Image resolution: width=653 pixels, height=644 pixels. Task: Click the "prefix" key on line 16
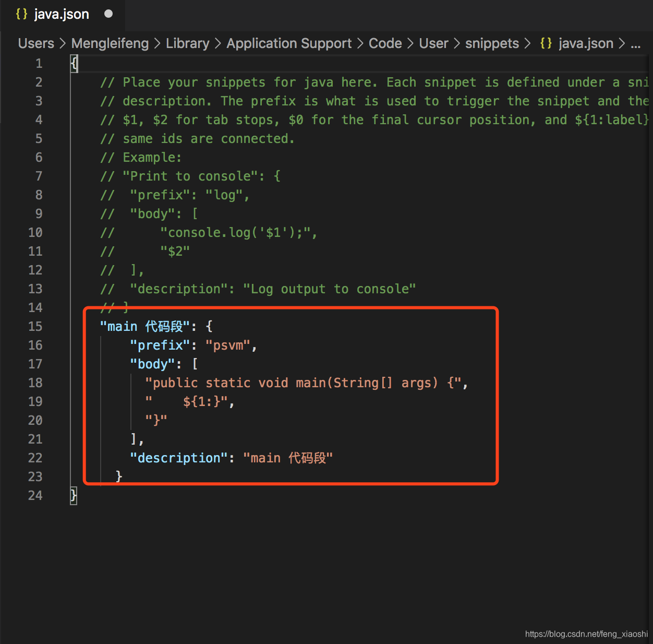click(x=160, y=345)
